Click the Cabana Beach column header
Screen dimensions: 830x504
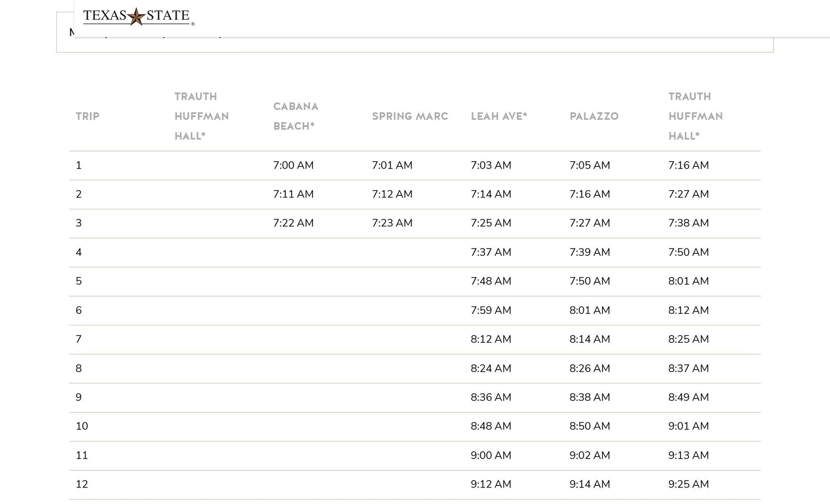(x=296, y=116)
